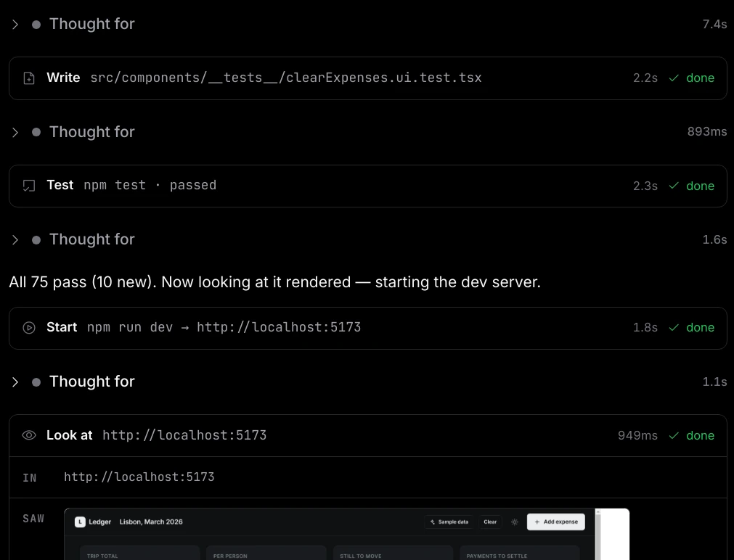Click the Test step icon
734x560 pixels.
pyautogui.click(x=29, y=186)
